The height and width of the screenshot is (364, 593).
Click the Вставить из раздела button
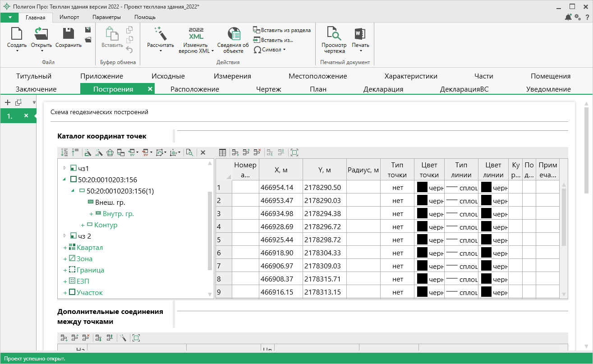pos(282,30)
